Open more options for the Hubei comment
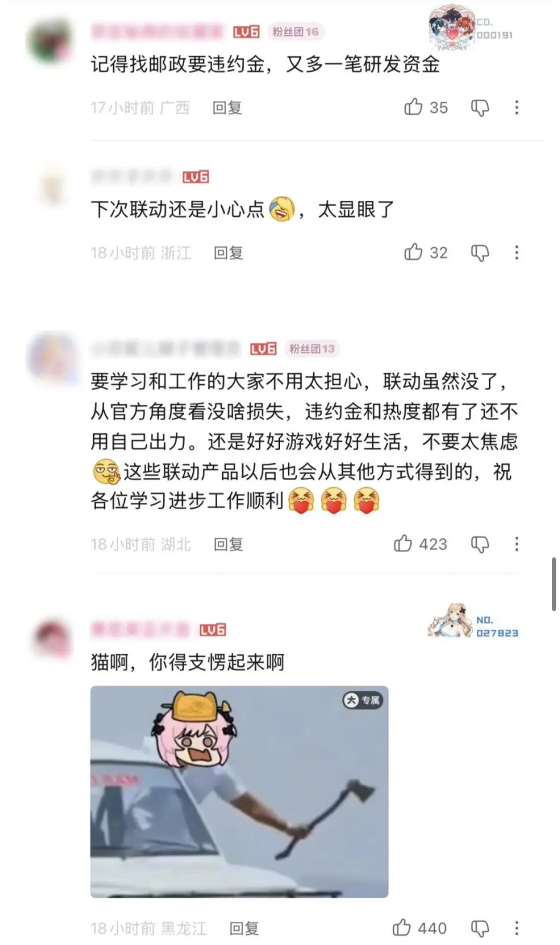Image resolution: width=560 pixels, height=945 pixels. pos(516,544)
